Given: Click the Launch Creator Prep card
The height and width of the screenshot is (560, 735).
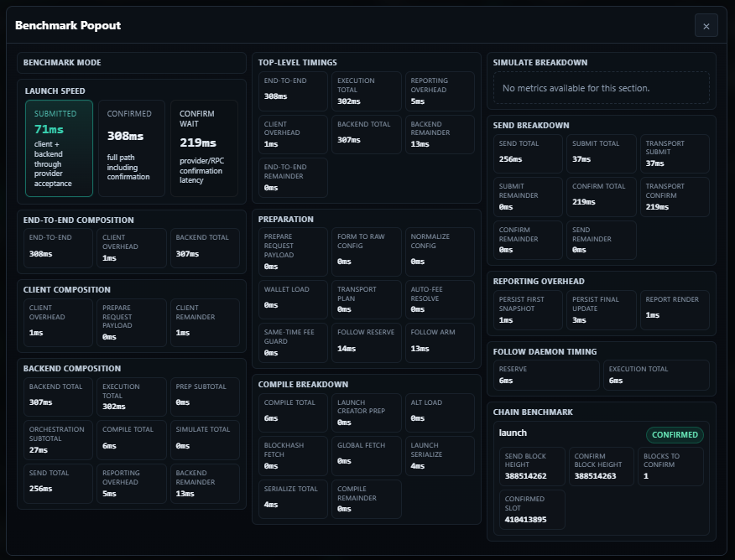Looking at the screenshot, I should click(x=367, y=412).
